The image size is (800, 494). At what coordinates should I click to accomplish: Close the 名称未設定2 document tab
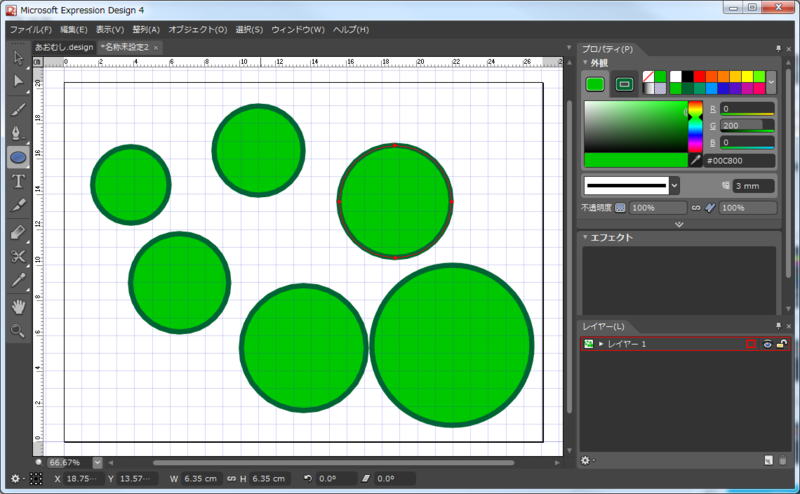pyautogui.click(x=156, y=47)
